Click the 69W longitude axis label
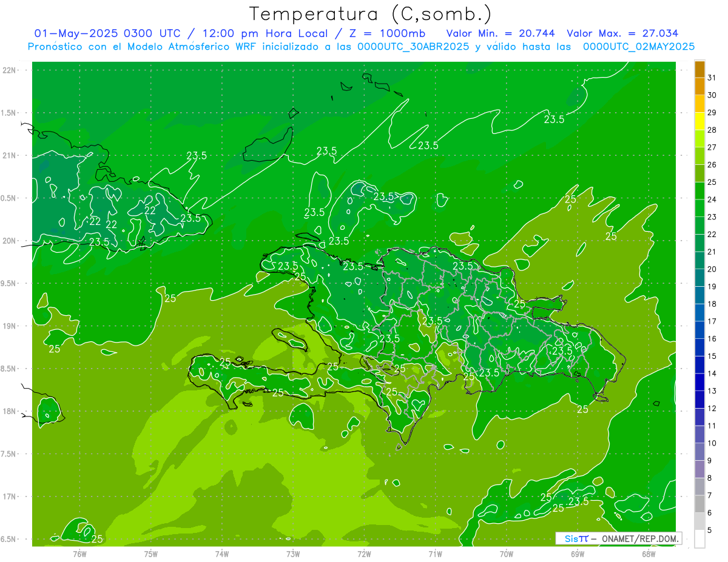 pos(578,554)
